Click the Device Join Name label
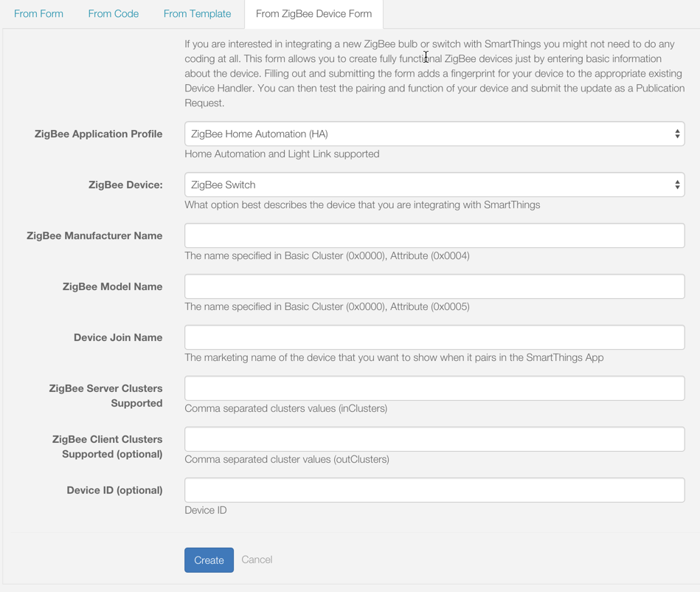 118,337
